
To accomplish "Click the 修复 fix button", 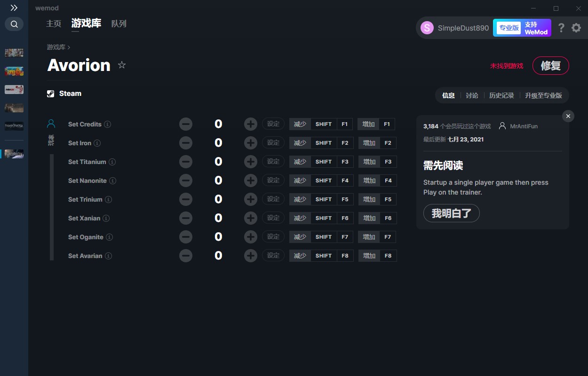I will click(x=550, y=66).
